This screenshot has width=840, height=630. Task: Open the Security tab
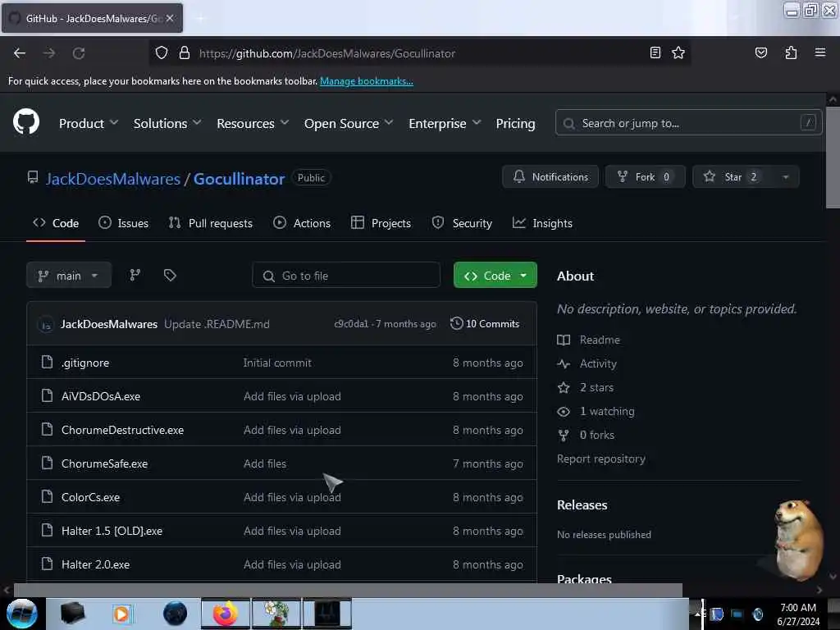click(x=462, y=223)
